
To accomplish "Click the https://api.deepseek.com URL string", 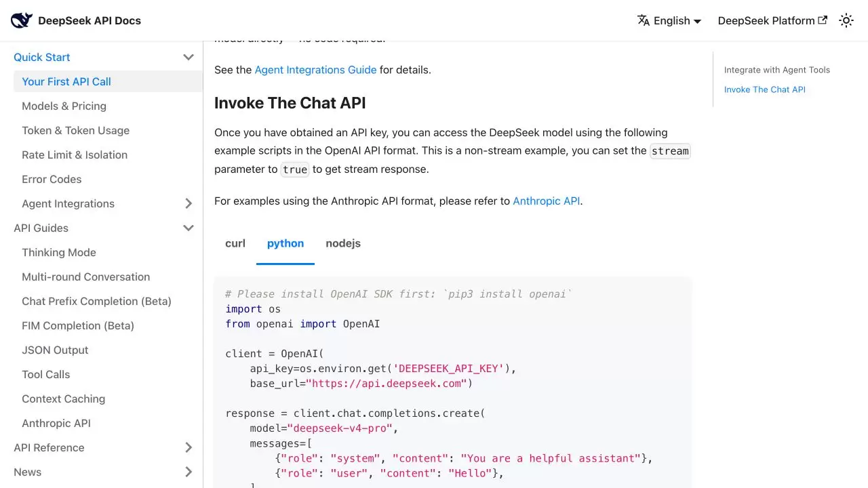I will [x=386, y=383].
